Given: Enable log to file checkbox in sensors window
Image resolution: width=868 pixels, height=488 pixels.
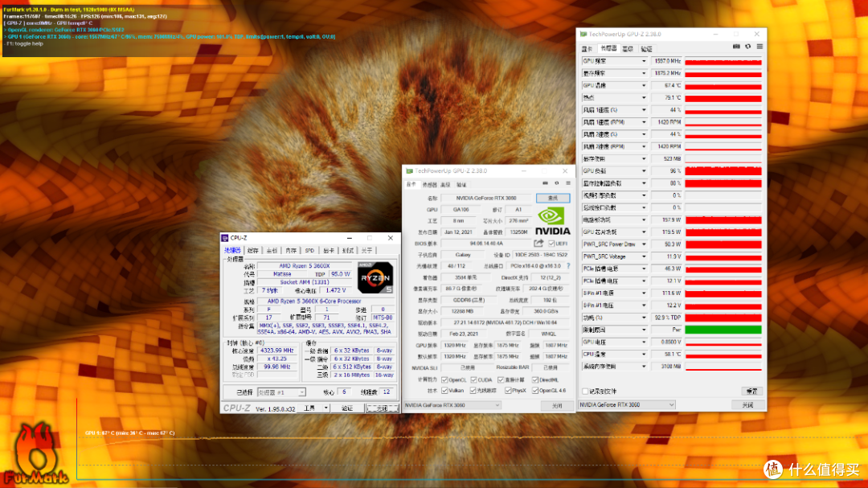Looking at the screenshot, I should click(585, 391).
